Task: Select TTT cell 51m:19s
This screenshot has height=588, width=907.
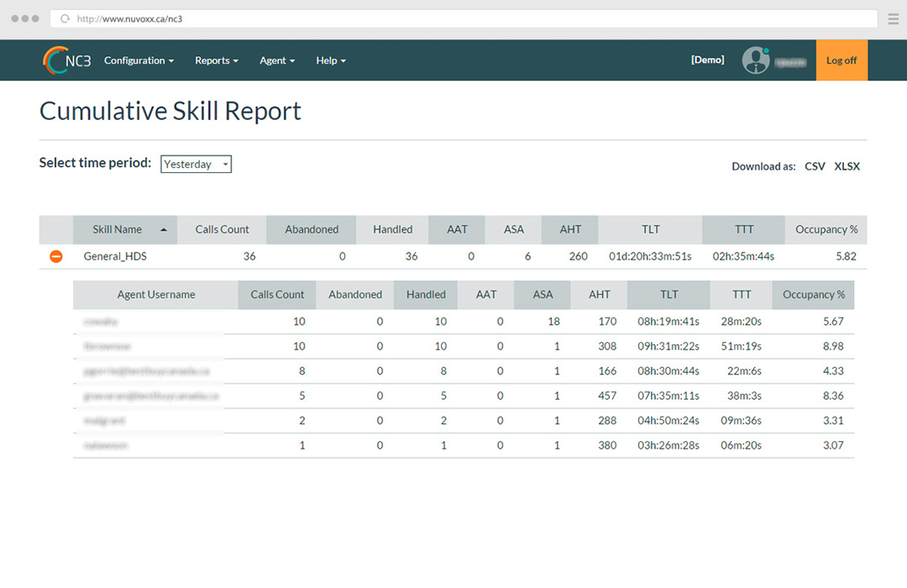Action: (741, 346)
